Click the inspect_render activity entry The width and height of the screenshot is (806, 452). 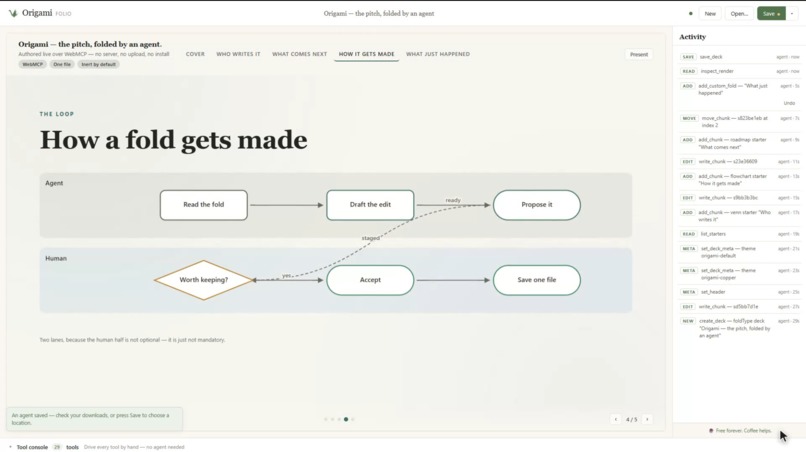click(740, 71)
